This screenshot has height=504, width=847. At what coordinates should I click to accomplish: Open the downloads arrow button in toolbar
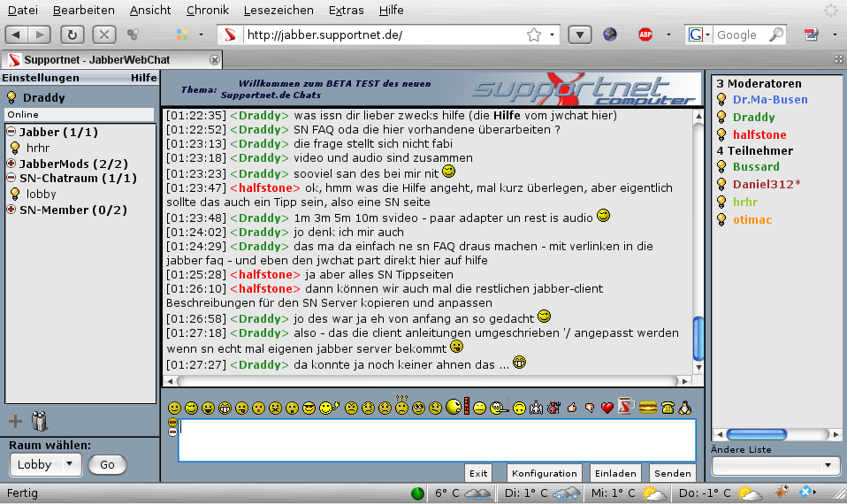pyautogui.click(x=580, y=34)
